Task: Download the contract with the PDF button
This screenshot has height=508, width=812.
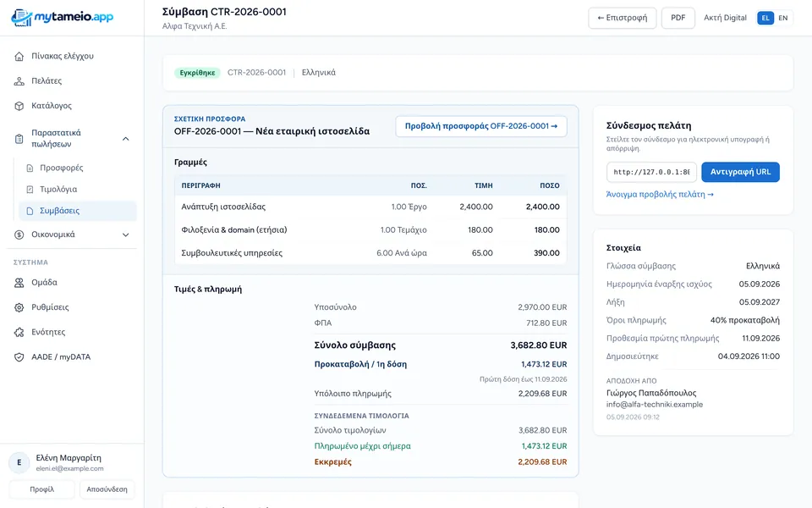Action: tap(678, 18)
